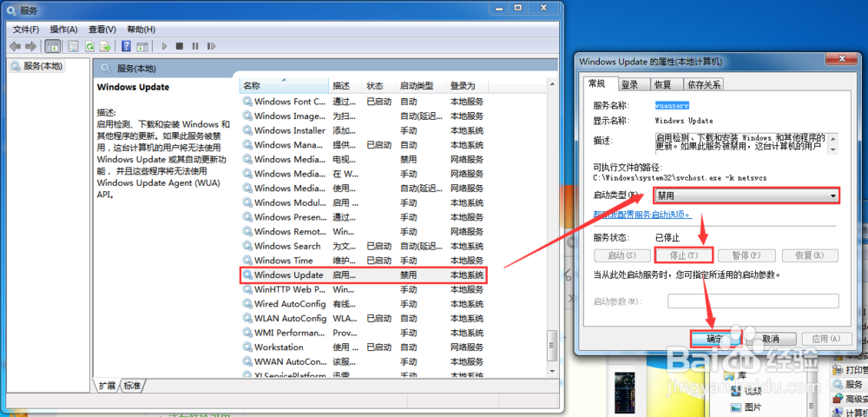
Task: Go back with the toolbar back arrow
Action: coord(16,47)
